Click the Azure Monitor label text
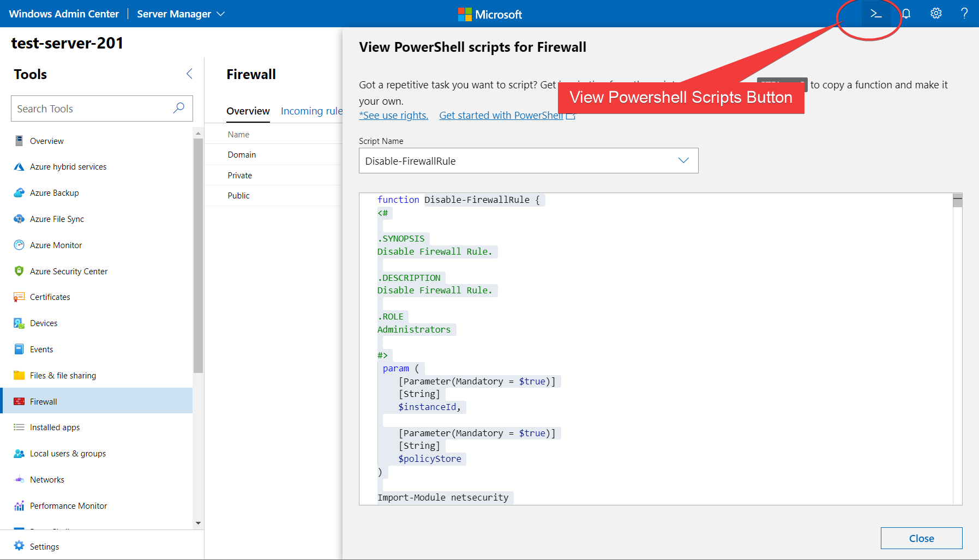Screen dimensions: 979x560 click(x=56, y=245)
